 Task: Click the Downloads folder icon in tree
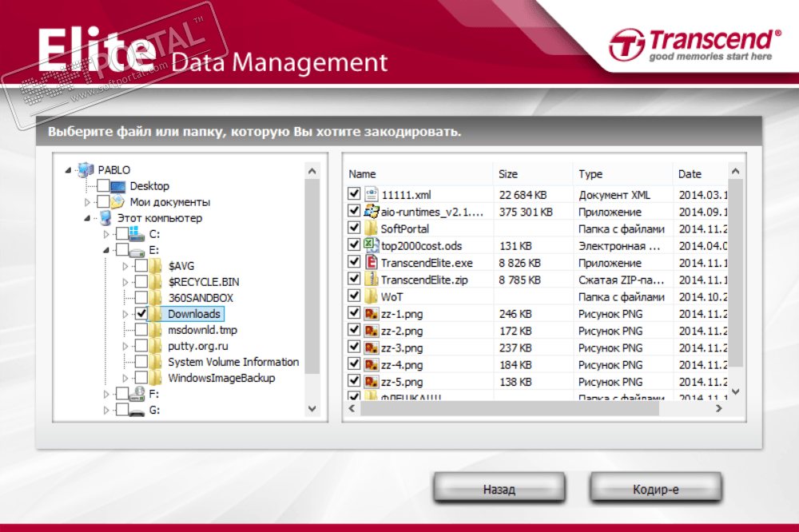click(x=156, y=314)
